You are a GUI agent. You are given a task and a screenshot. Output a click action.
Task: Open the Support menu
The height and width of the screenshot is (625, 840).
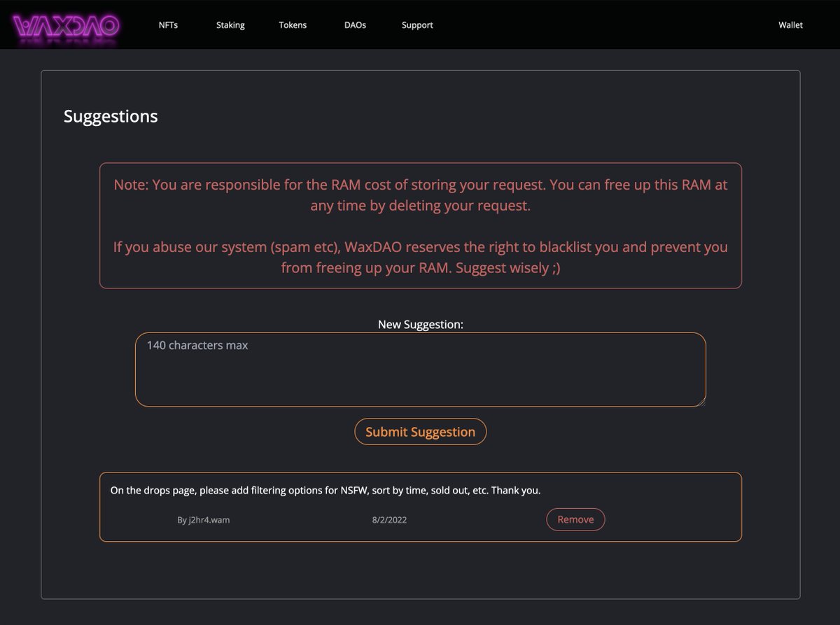pos(417,25)
